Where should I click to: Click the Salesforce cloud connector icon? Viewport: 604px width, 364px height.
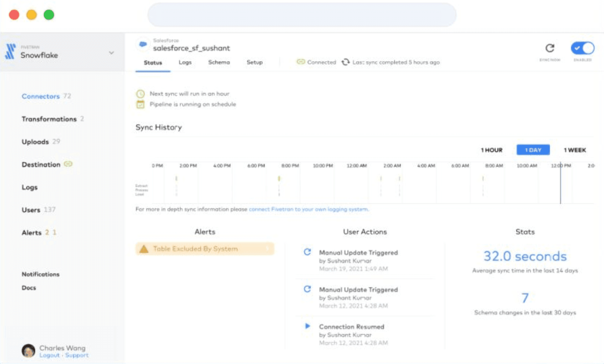point(143,45)
